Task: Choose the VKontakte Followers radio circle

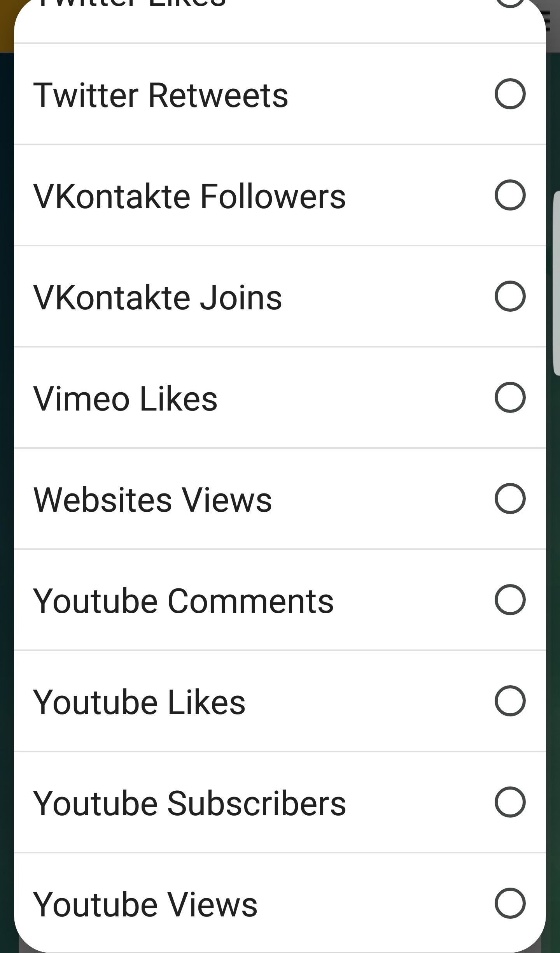Action: tap(510, 195)
